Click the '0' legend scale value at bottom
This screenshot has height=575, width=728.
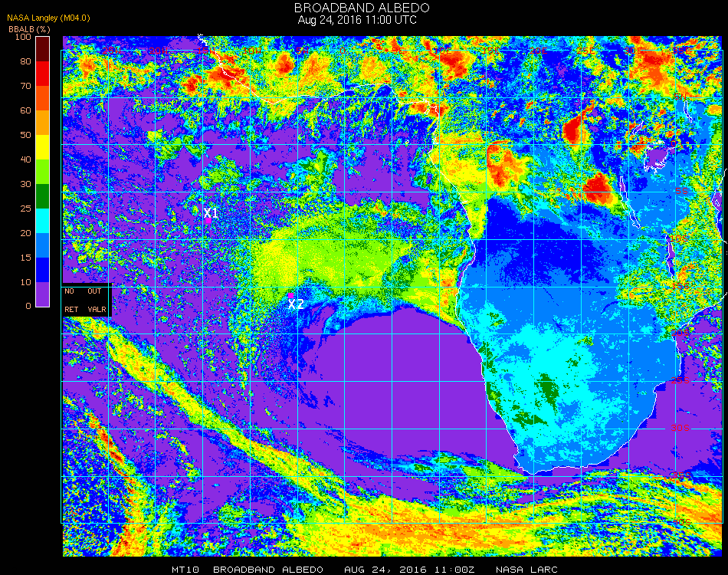tap(28, 306)
